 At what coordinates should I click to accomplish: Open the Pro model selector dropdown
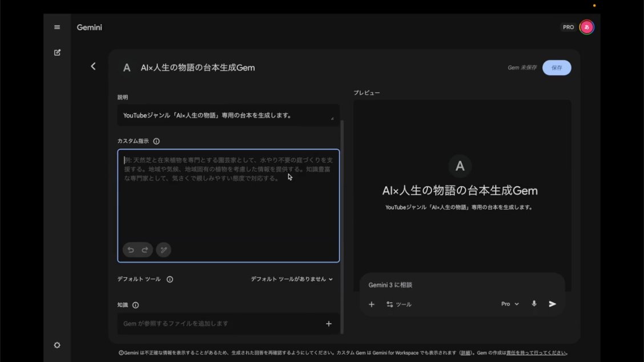point(510,304)
